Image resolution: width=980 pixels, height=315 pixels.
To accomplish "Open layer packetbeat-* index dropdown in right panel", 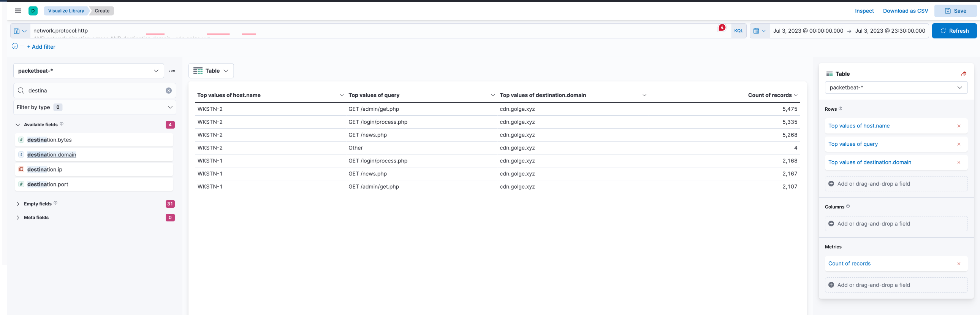I will click(x=896, y=87).
